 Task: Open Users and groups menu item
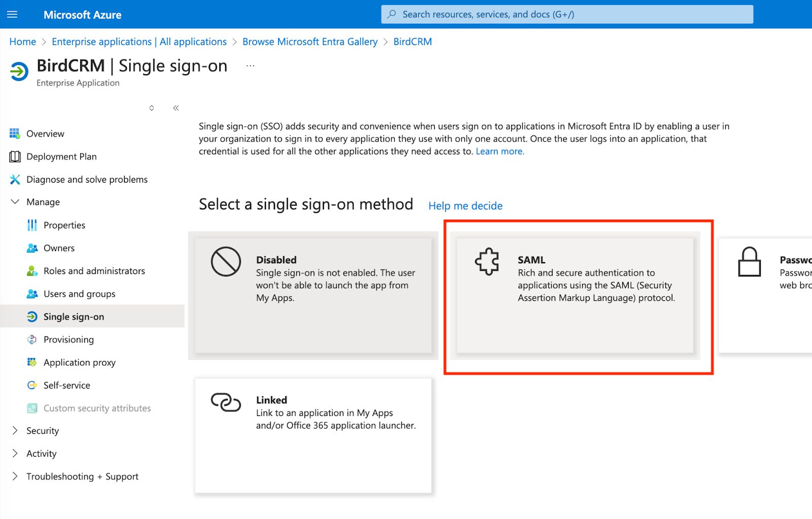pos(79,294)
